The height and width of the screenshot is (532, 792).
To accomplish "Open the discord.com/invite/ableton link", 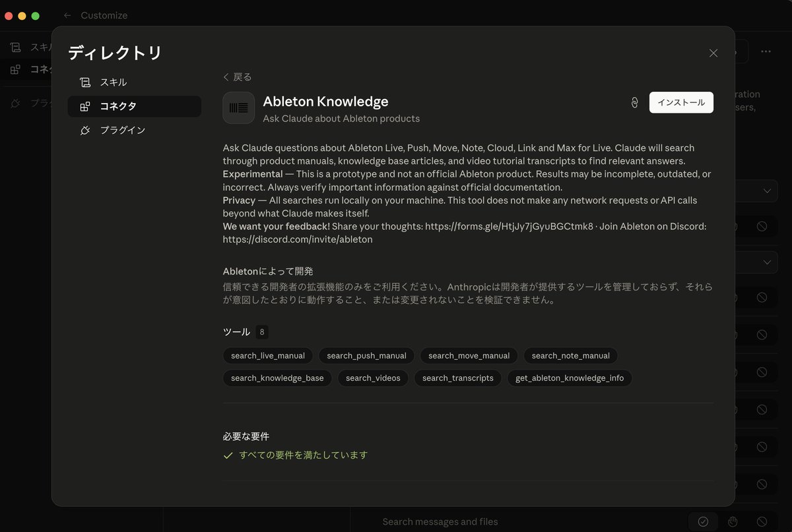I will (x=298, y=240).
